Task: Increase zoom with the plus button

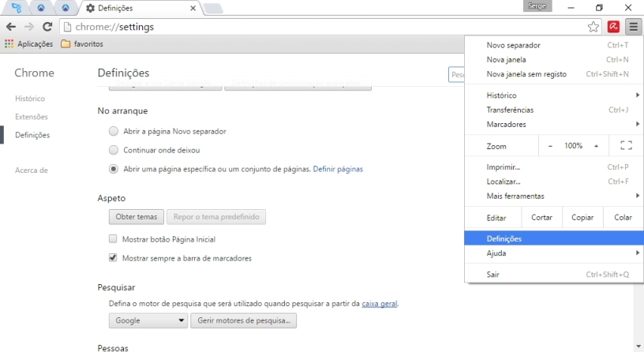Action: (596, 146)
